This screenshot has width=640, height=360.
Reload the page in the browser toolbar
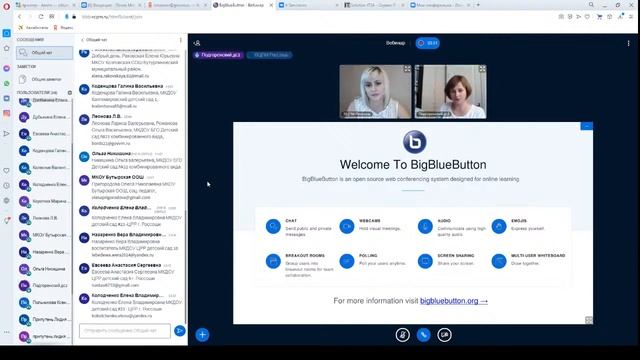tap(41, 17)
